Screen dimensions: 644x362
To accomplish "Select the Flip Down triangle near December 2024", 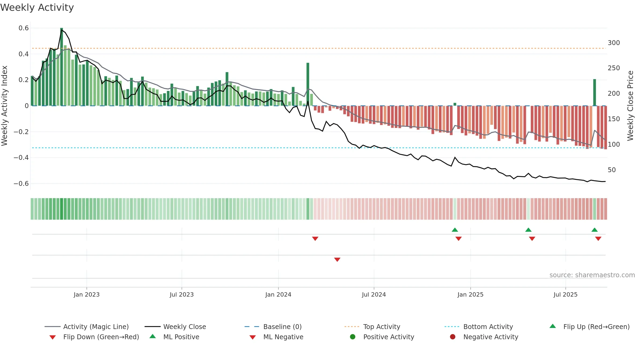I will click(x=459, y=239).
